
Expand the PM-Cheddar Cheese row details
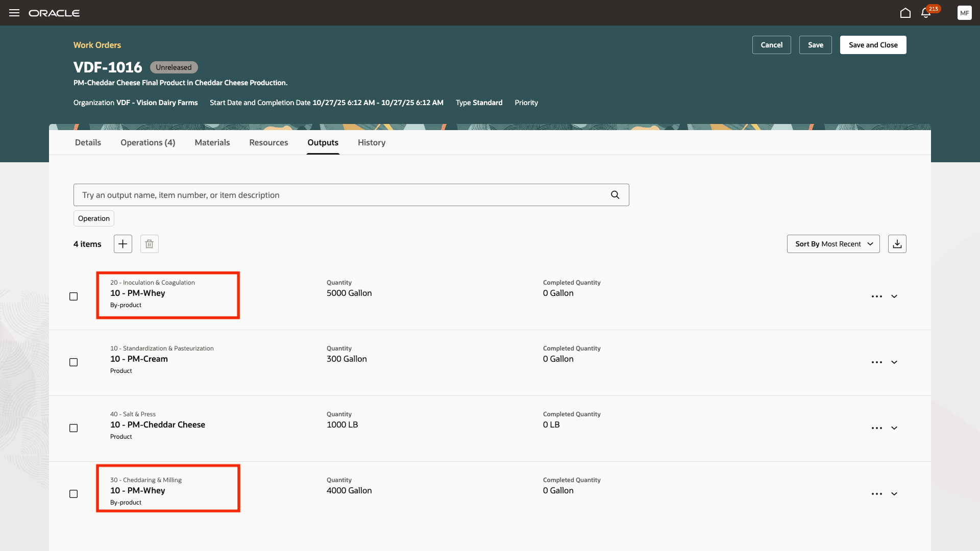pyautogui.click(x=894, y=428)
